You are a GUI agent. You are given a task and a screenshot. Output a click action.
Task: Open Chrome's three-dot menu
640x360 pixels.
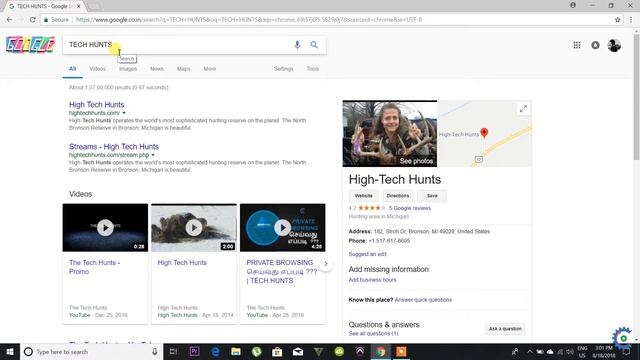631,20
